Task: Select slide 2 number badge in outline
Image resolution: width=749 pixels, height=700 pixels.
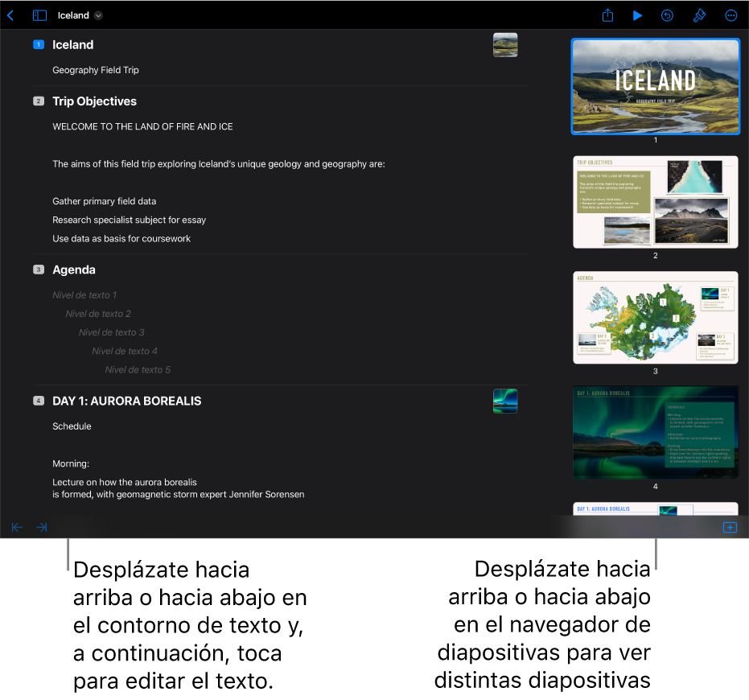Action: [x=39, y=101]
